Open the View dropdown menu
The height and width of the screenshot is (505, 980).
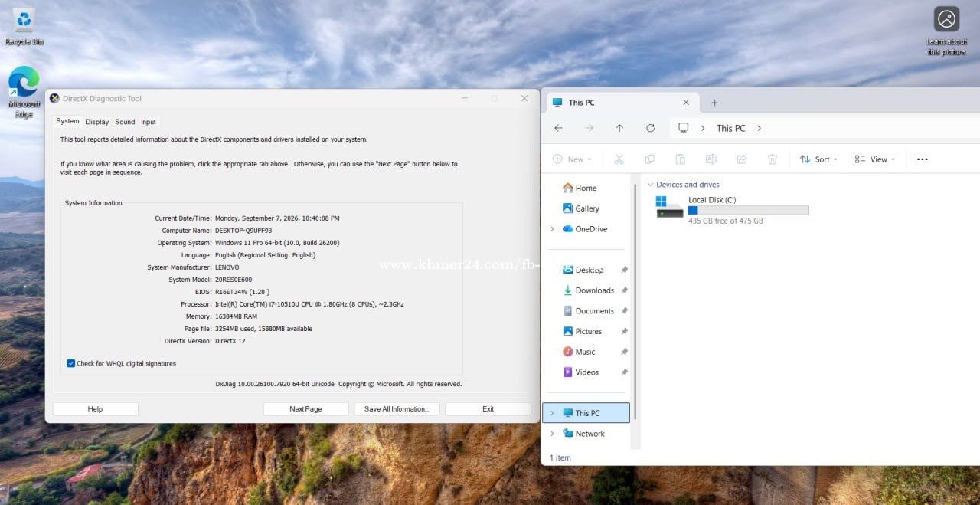(874, 159)
